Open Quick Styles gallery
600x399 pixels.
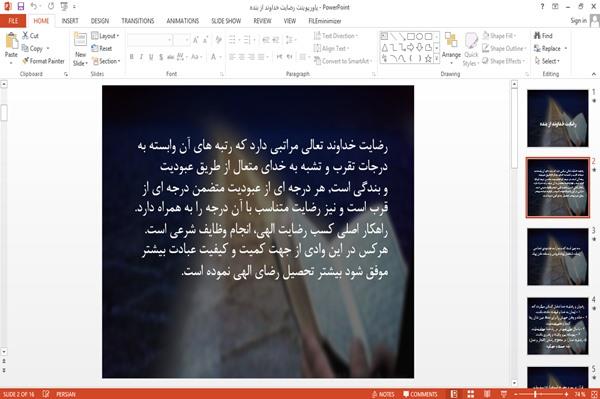coord(471,50)
